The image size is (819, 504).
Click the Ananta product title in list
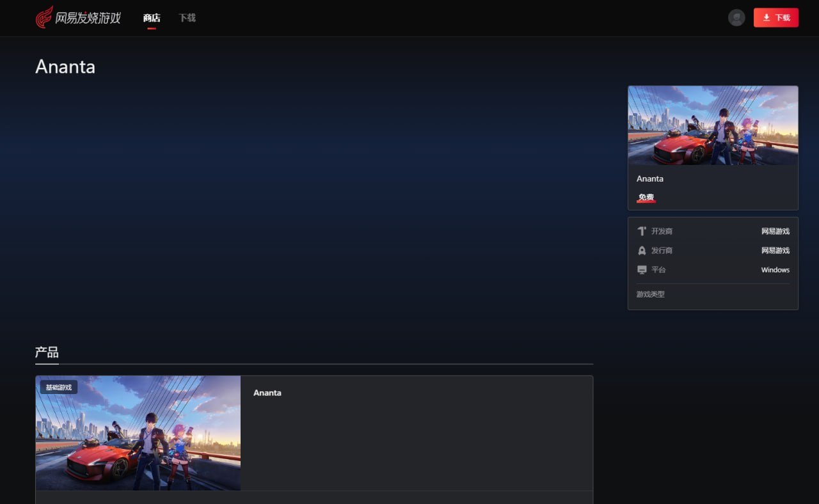tap(267, 393)
